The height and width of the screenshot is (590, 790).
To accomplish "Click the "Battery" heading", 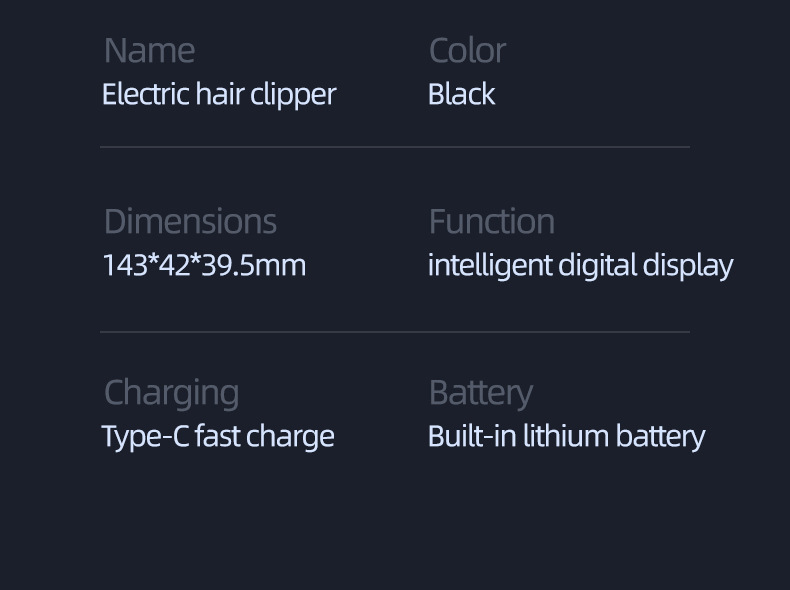I will tap(480, 393).
